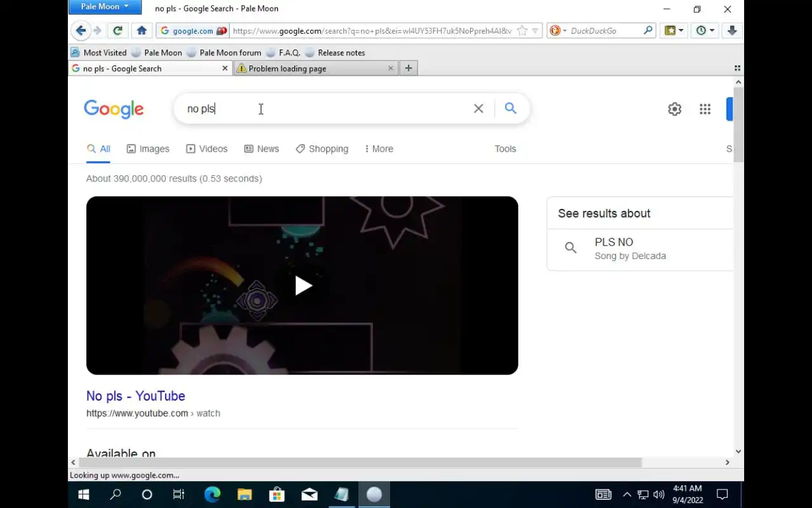Open the Pale Moon bookmark
This screenshot has height=508, width=812.
pos(157,53)
